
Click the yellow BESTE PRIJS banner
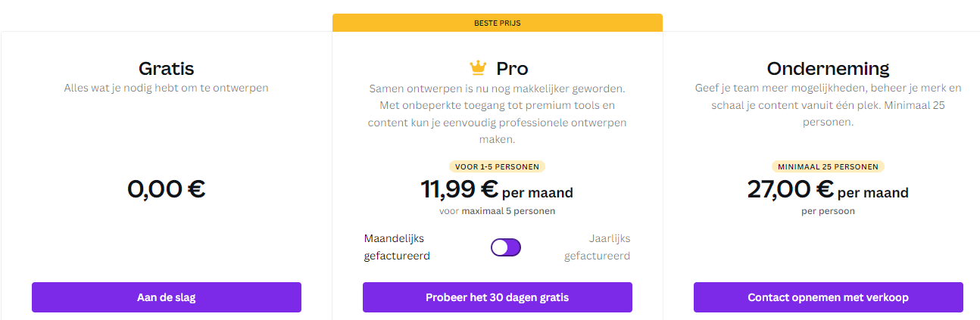pyautogui.click(x=498, y=23)
